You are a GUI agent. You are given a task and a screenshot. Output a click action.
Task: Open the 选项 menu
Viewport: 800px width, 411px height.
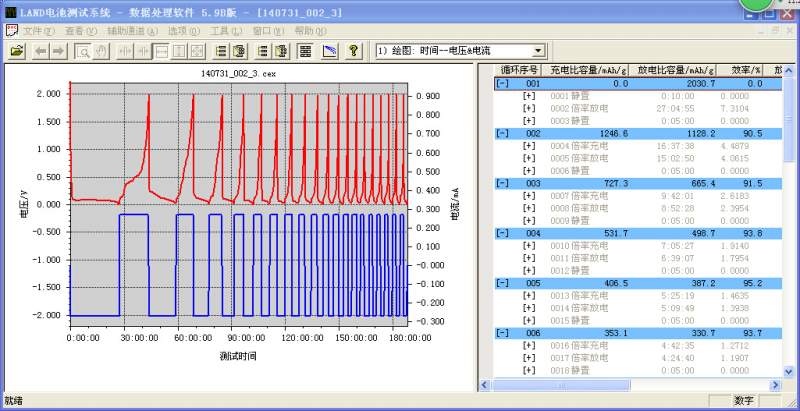[184, 31]
